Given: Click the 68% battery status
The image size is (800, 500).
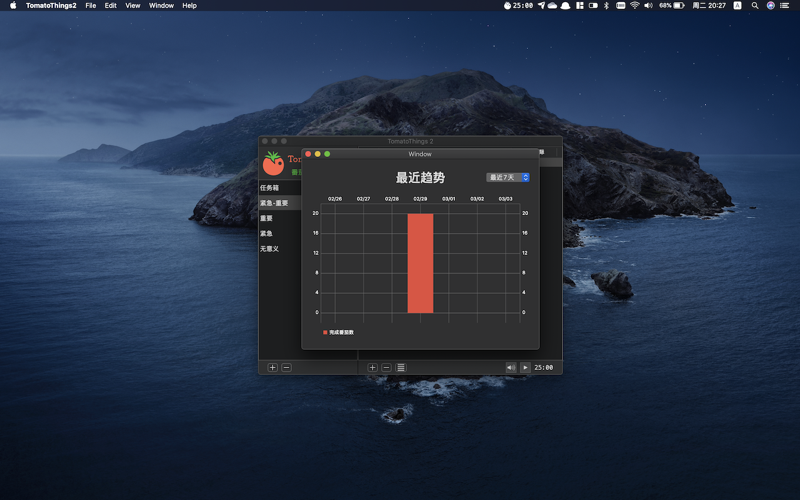Looking at the screenshot, I should tap(671, 6).
